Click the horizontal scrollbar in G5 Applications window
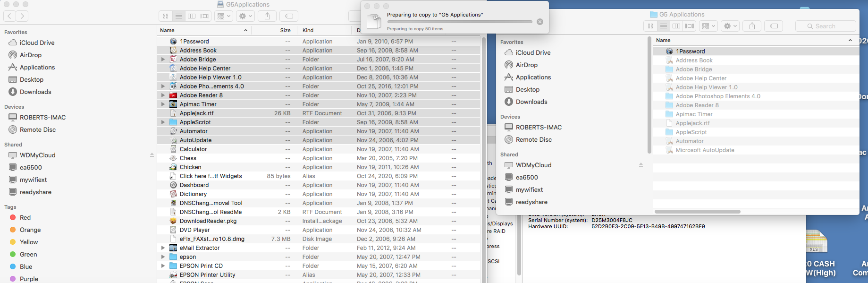The height and width of the screenshot is (283, 868). [x=697, y=212]
